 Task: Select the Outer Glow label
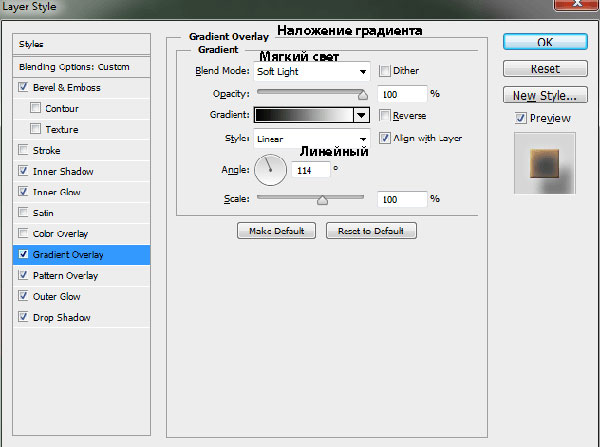tap(57, 297)
